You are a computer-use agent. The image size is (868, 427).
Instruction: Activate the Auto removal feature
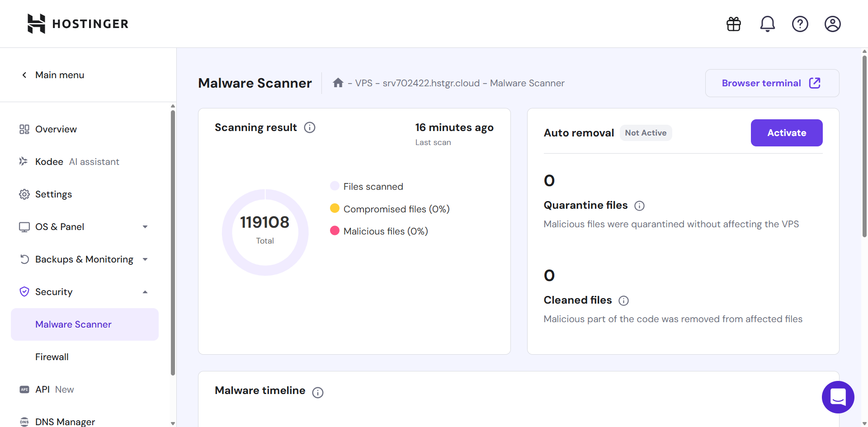(x=787, y=132)
